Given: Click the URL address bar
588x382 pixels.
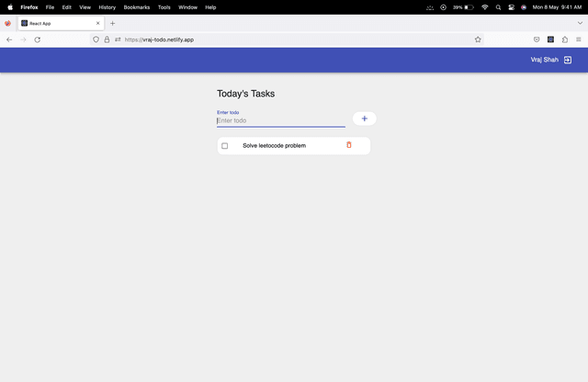Looking at the screenshot, I should [x=276, y=39].
